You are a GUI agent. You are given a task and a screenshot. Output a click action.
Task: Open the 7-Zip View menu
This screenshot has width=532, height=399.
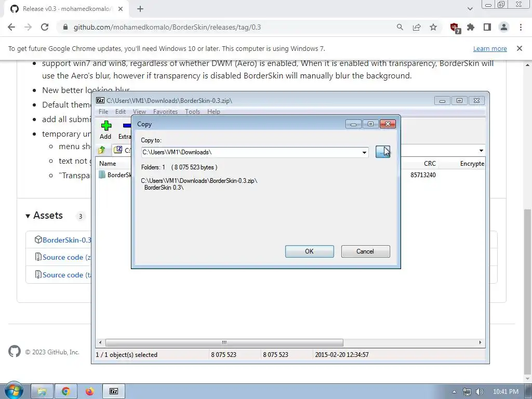(x=139, y=112)
